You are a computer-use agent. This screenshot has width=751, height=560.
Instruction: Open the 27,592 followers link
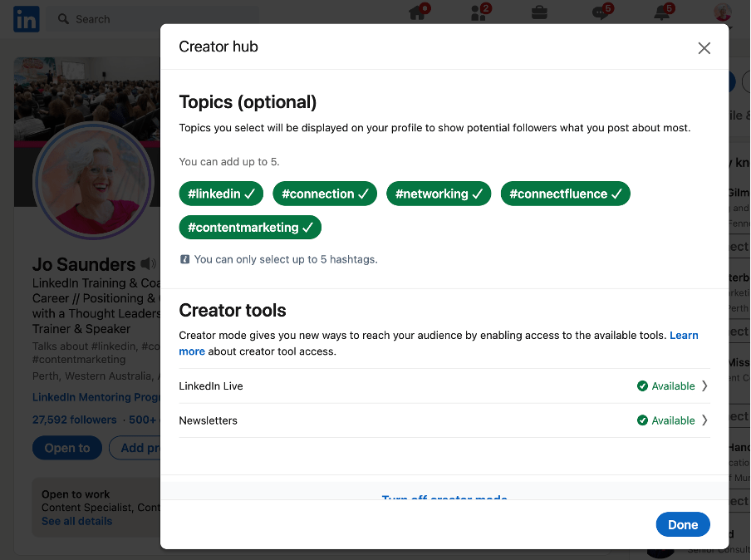click(x=74, y=420)
